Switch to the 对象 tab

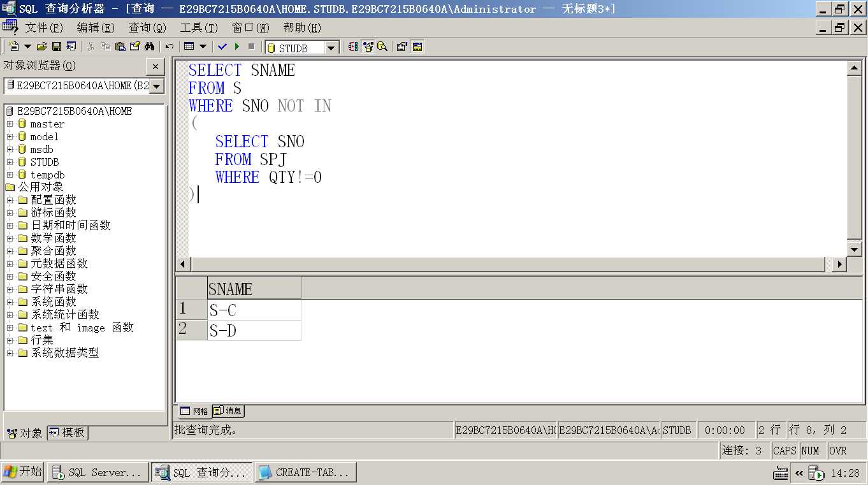25,433
